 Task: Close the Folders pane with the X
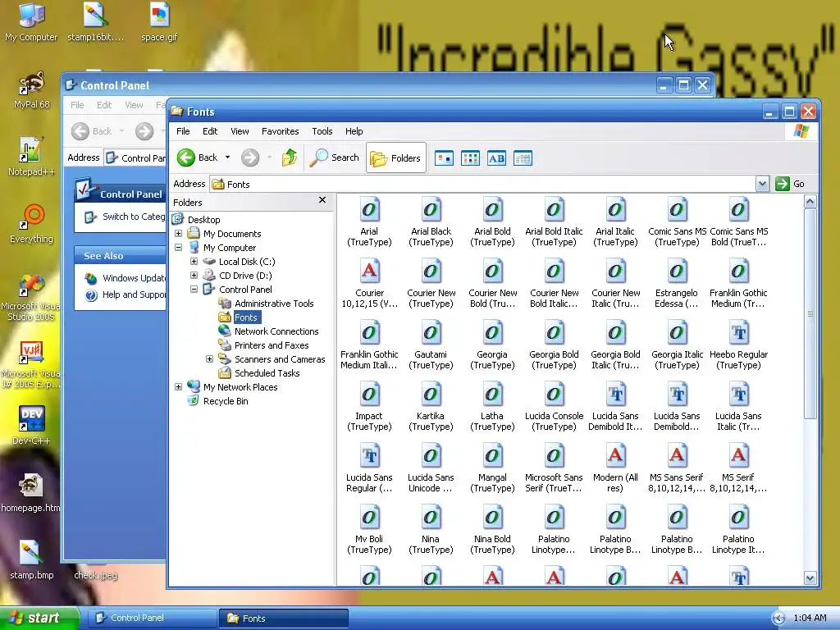click(x=322, y=200)
